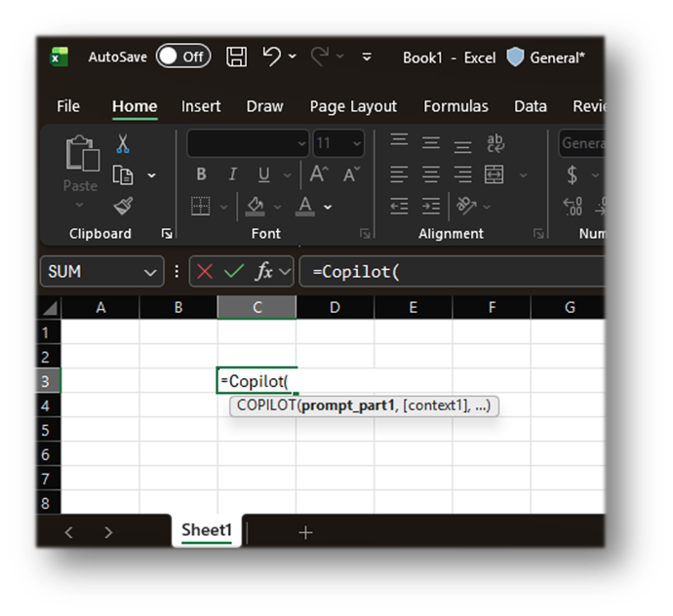The width and height of the screenshot is (673, 616).
Task: Cancel the formula with red X
Action: click(204, 272)
